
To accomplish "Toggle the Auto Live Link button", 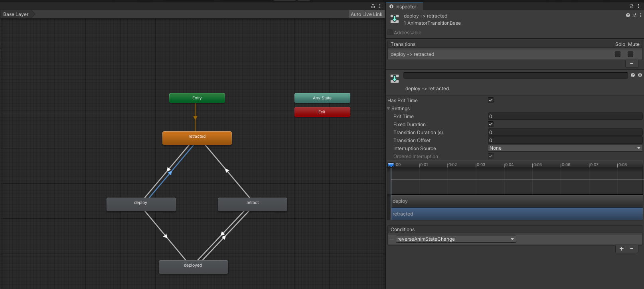I will [x=366, y=14].
